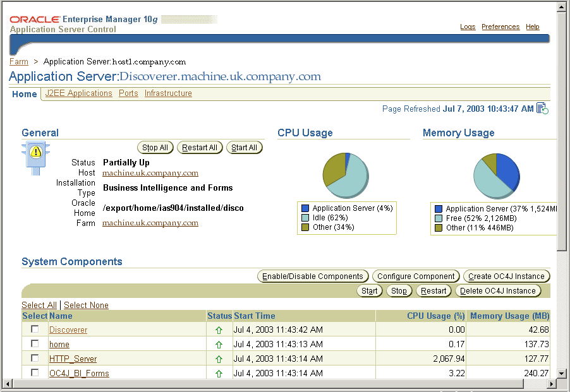The width and height of the screenshot is (570, 392).
Task: Open the Infrastructure tab
Action: tap(168, 93)
